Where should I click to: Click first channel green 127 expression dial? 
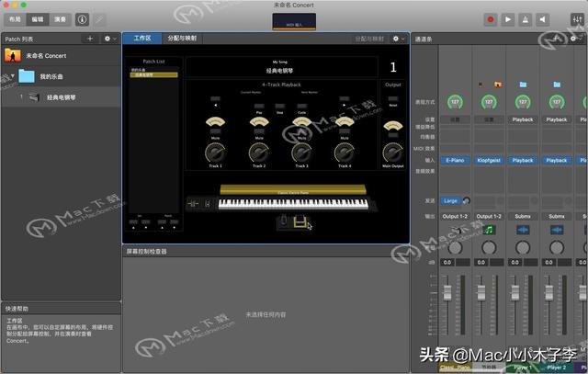pyautogui.click(x=455, y=102)
